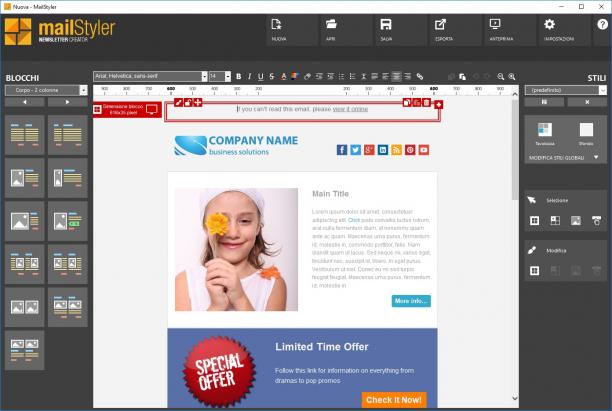
Task: Open the Anteprima preview
Action: tap(495, 24)
